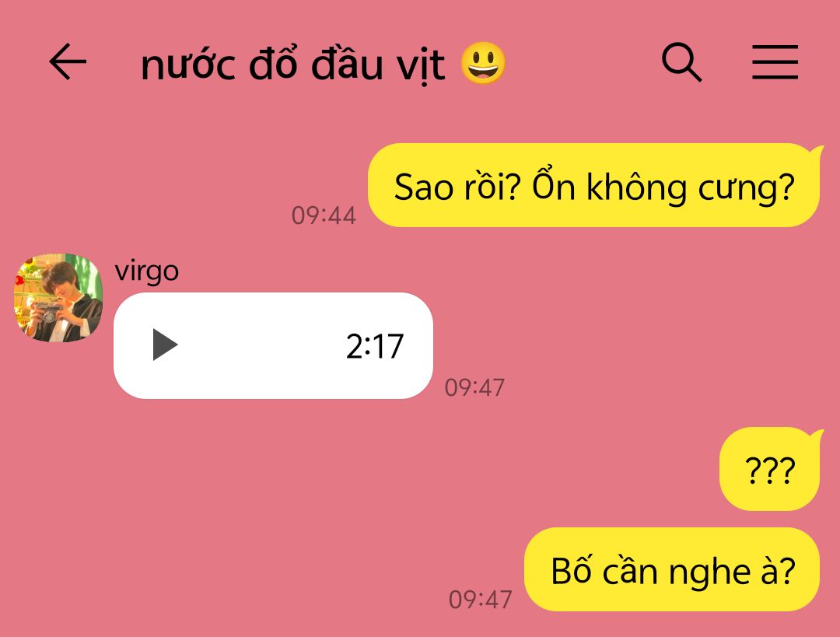This screenshot has height=637, width=840.
Task: Click the word vịt in the title
Action: (421, 66)
